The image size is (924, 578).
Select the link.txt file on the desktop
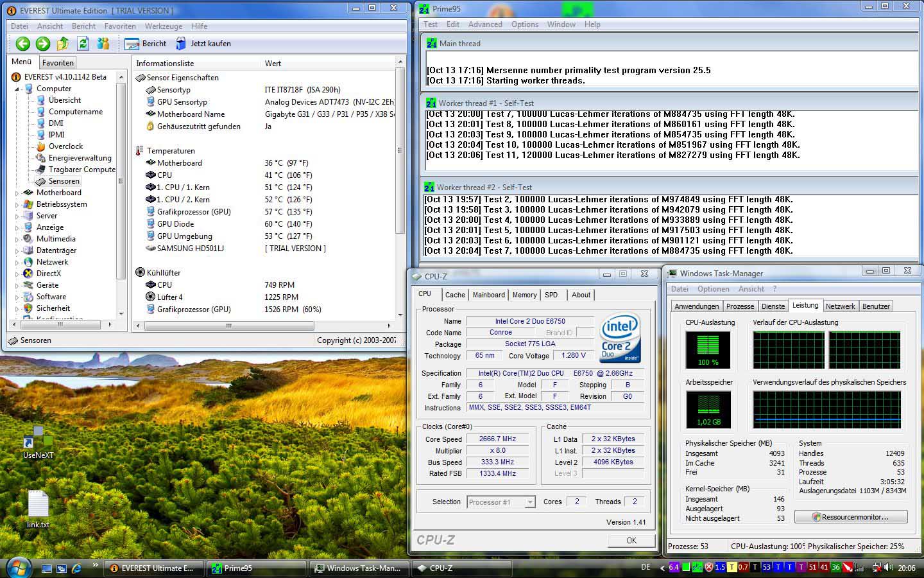(38, 509)
